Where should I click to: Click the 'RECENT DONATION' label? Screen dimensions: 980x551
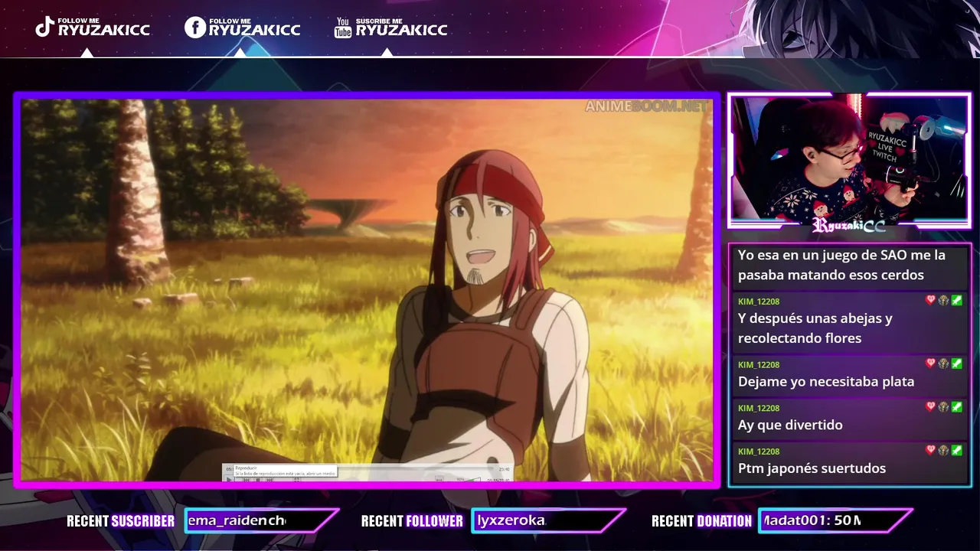click(701, 521)
